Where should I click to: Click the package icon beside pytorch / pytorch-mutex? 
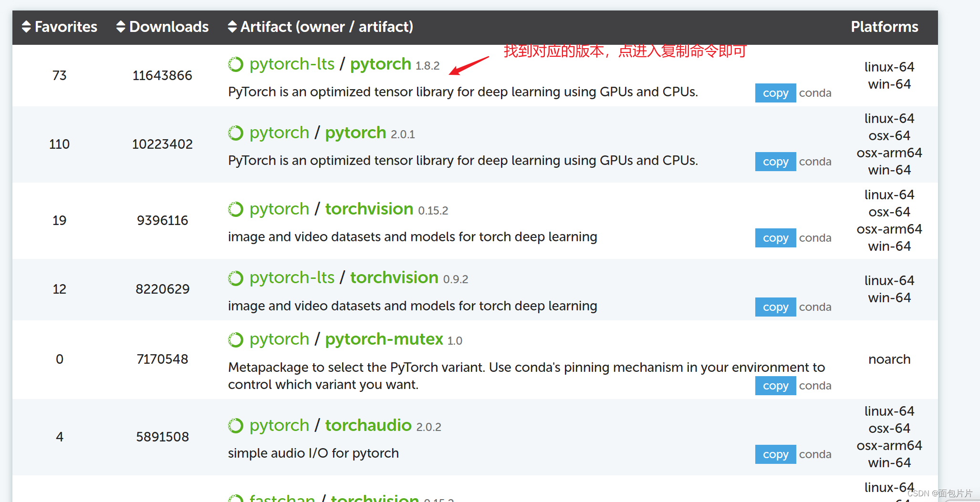click(x=236, y=339)
